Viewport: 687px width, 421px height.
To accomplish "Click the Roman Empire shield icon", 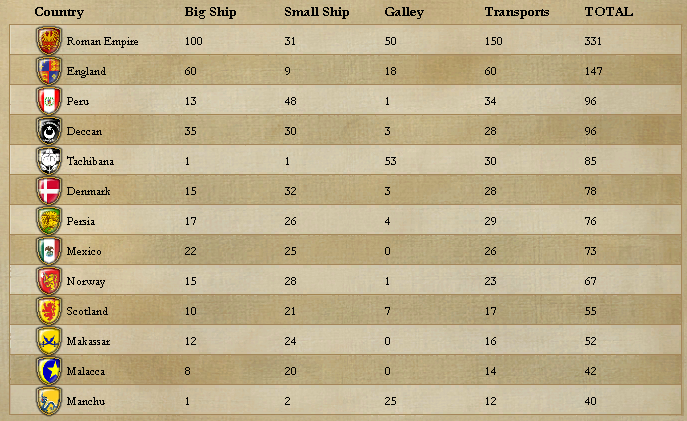I will pos(49,41).
